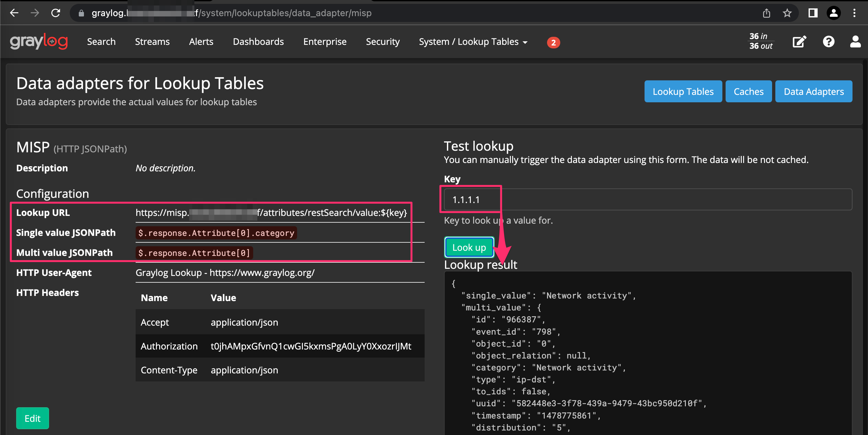868x435 pixels.
Task: Bookmark the page with the star icon
Action: point(788,13)
